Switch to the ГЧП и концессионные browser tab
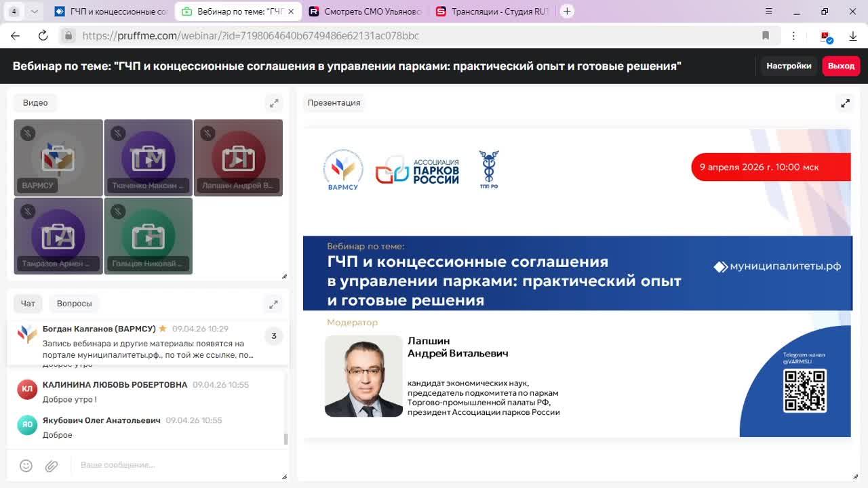 tap(111, 12)
